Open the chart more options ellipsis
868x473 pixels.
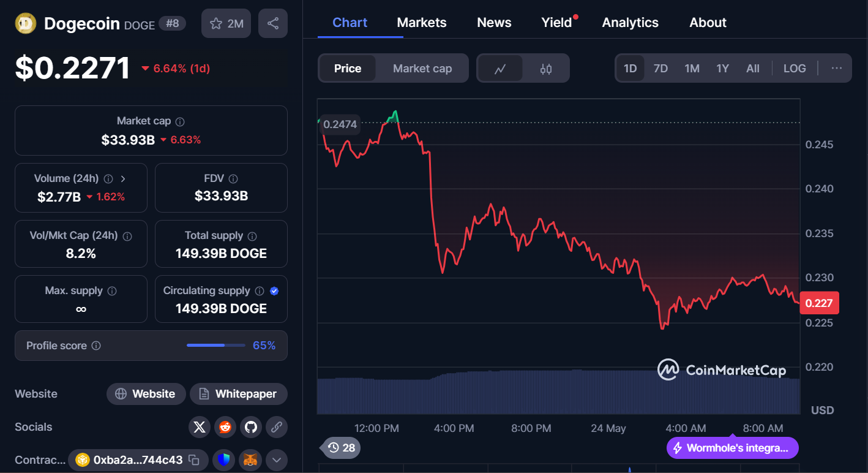[837, 68]
